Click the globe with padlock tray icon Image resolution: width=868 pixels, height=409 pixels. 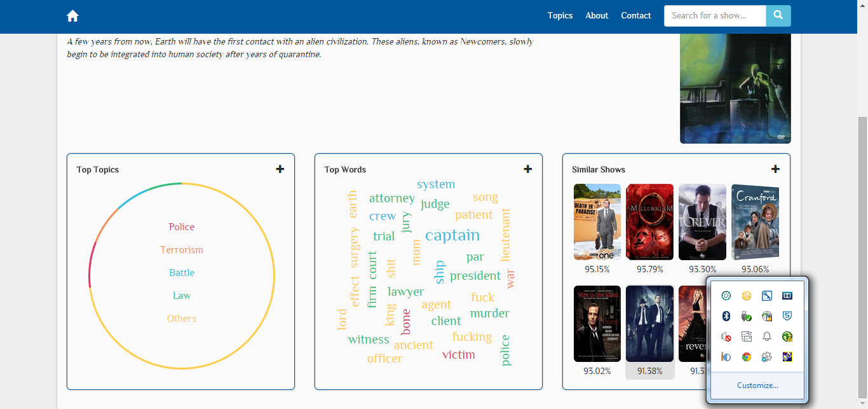(x=767, y=316)
